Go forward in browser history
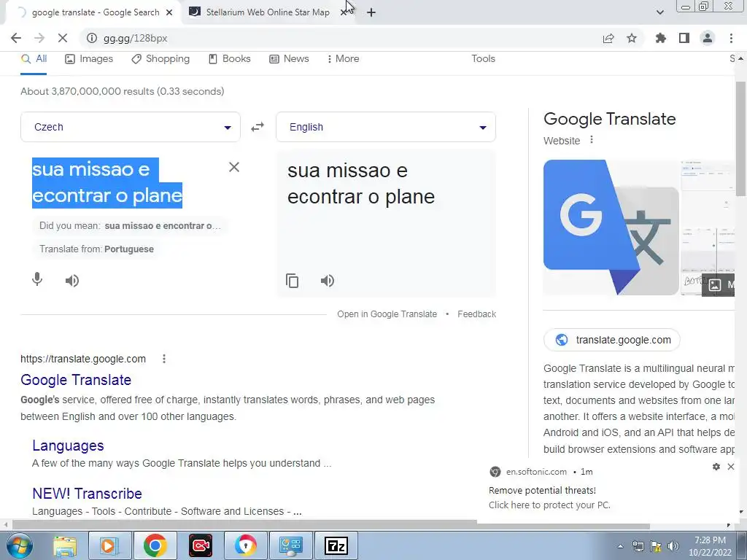747x560 pixels. click(39, 38)
